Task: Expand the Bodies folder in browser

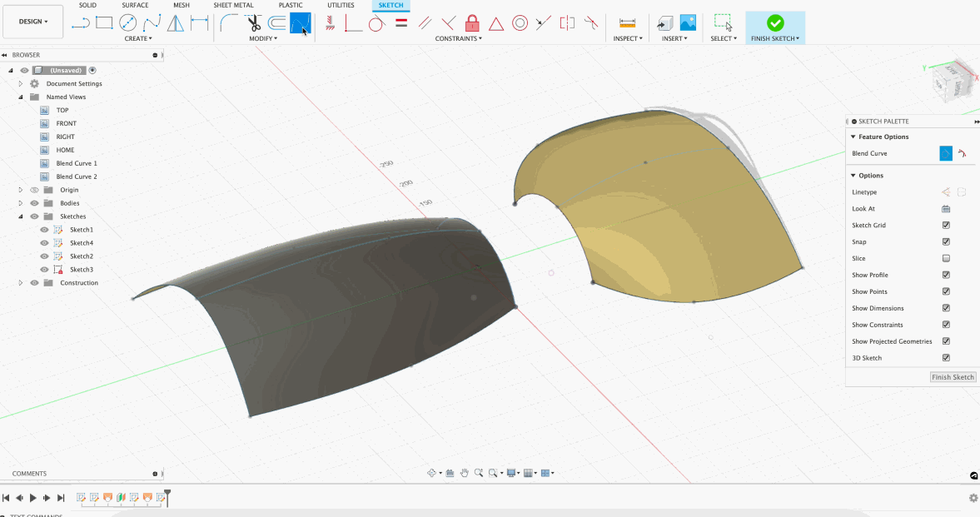Action: [21, 203]
